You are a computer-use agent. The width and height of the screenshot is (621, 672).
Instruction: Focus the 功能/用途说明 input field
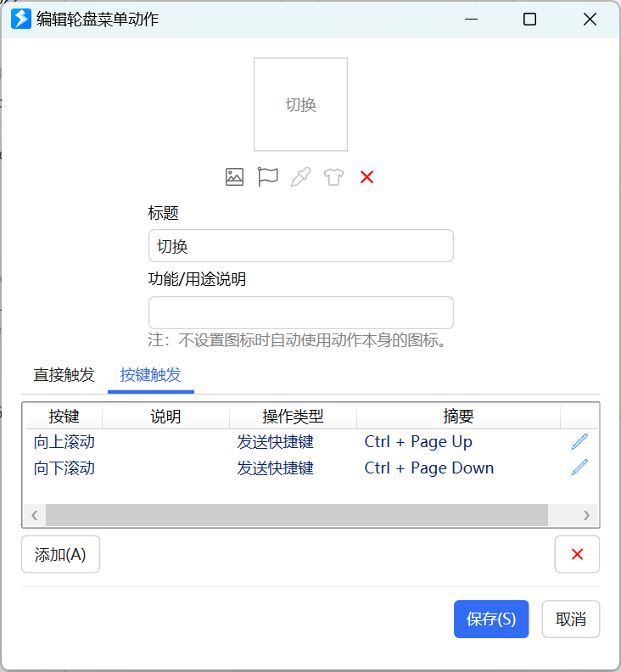(300, 312)
